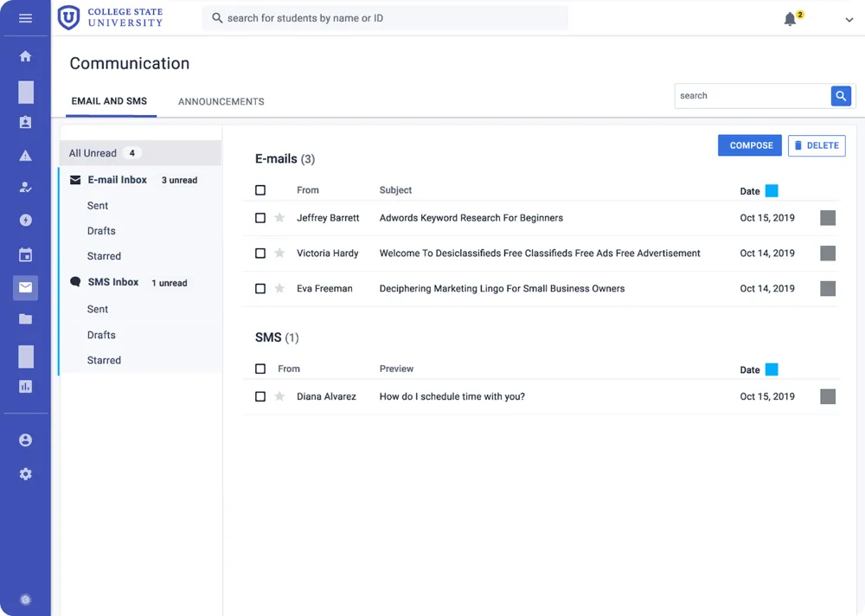Switch to the Announcements tab
Viewport: 865px width, 616px height.
pyautogui.click(x=221, y=101)
